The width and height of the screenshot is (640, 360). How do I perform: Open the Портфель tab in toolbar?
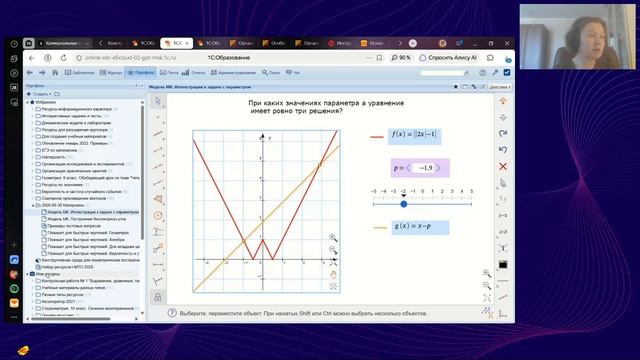140,72
